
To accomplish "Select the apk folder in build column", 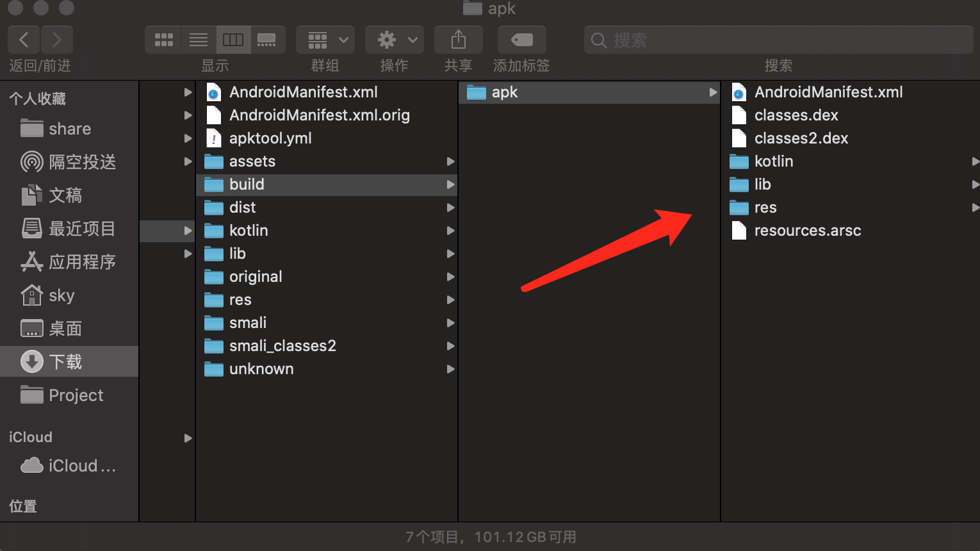I will coord(589,92).
